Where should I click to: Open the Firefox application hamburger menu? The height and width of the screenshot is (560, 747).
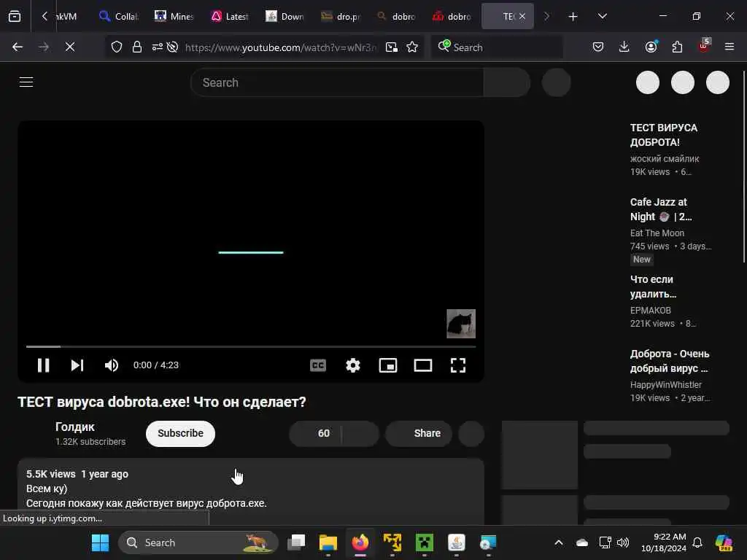729,47
